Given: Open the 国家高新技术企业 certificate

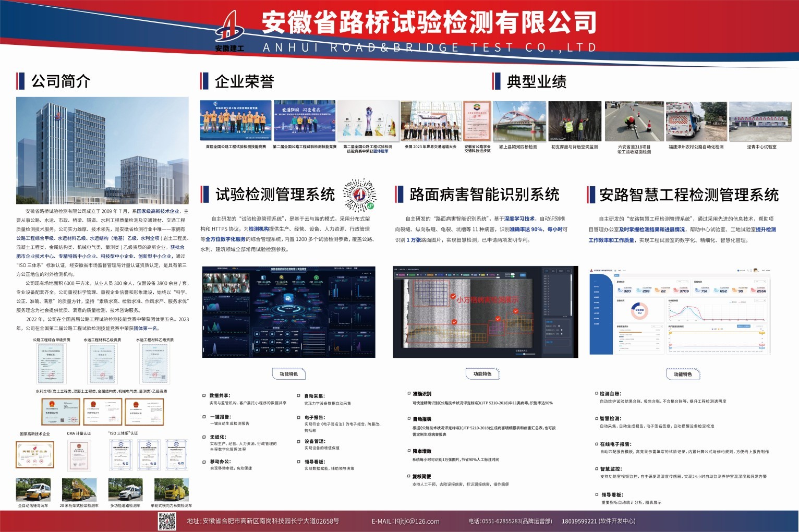Looking at the screenshot, I should pyautogui.click(x=34, y=454).
